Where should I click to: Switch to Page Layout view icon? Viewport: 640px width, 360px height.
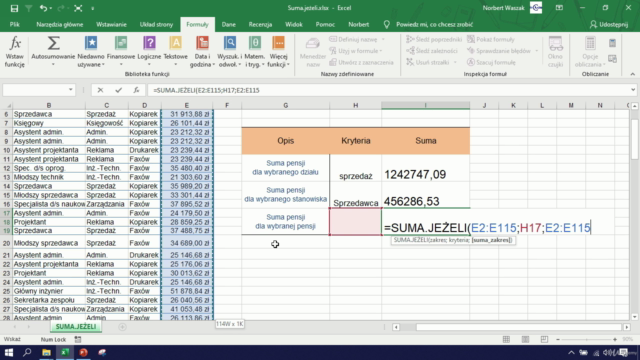click(525, 340)
